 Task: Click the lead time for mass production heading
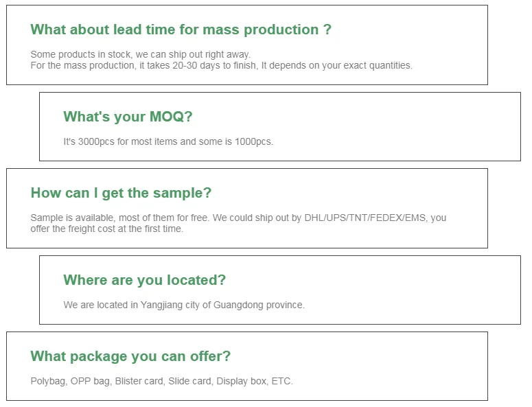pyautogui.click(x=181, y=30)
